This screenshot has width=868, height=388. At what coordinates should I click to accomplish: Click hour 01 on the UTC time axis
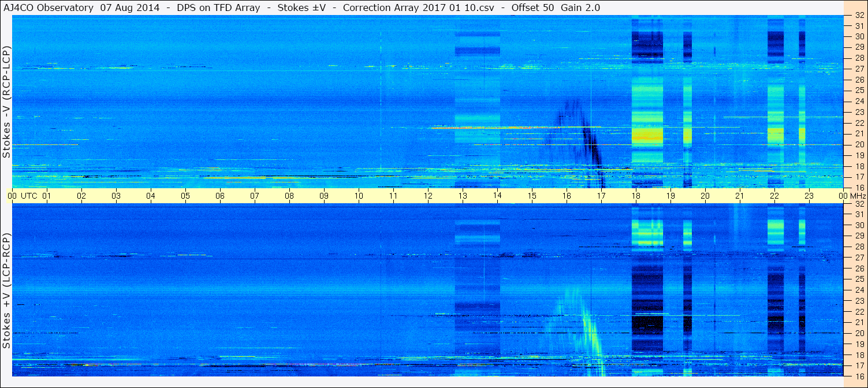pyautogui.click(x=47, y=196)
